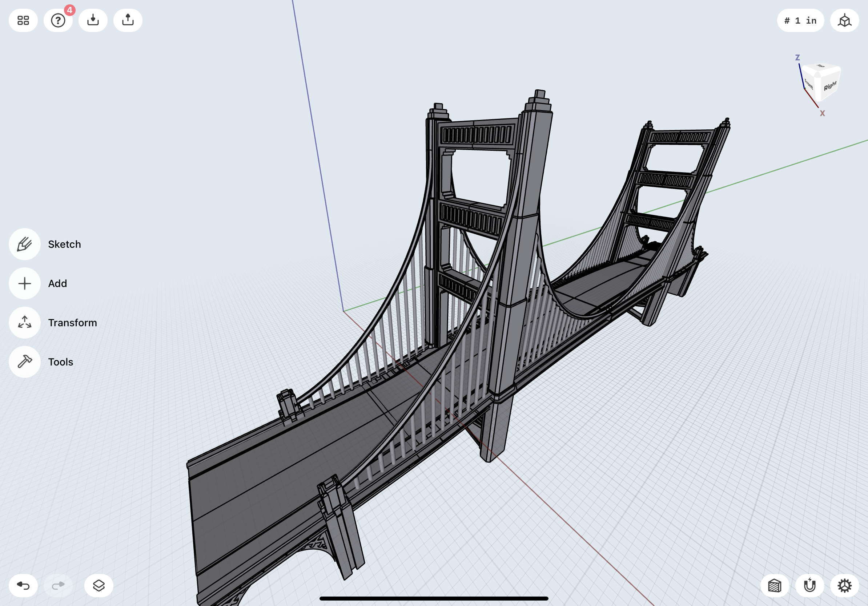Toggle snapping with the magnet icon
Viewport: 868px width, 606px height.
(809, 586)
